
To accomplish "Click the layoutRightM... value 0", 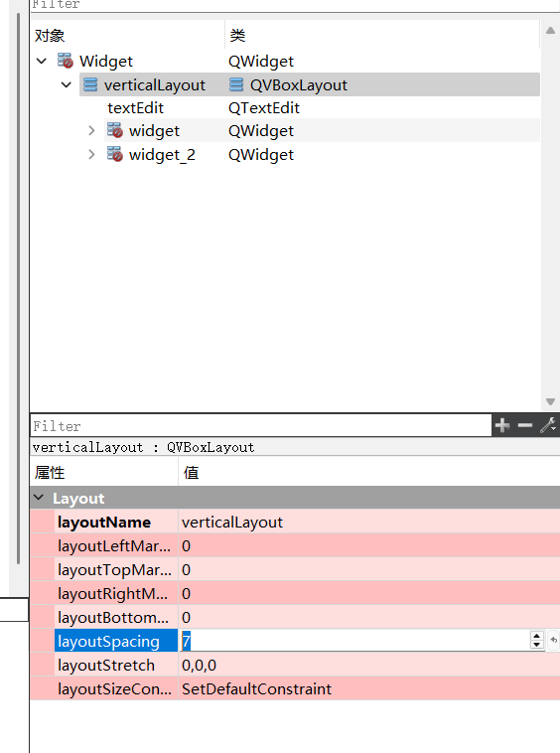I will (x=187, y=594).
